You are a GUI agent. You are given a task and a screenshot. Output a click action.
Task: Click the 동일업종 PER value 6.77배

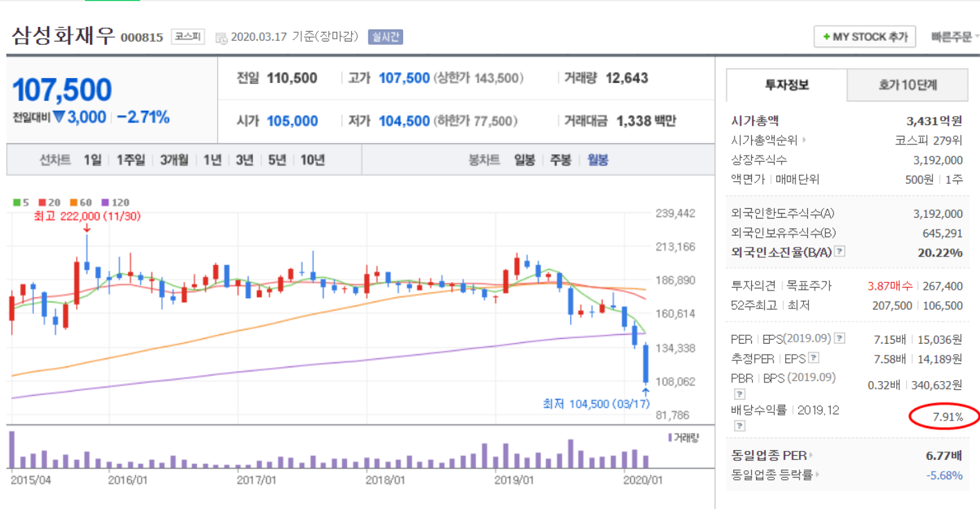944,455
